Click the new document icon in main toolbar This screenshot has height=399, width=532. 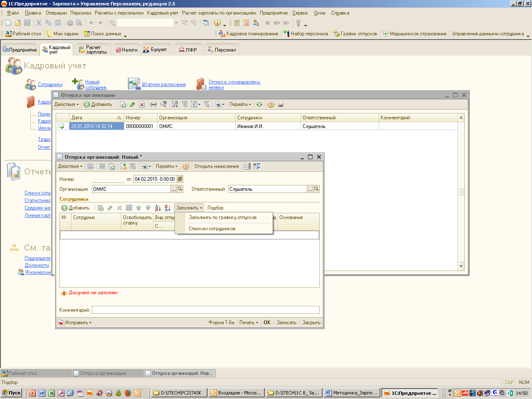click(x=8, y=23)
